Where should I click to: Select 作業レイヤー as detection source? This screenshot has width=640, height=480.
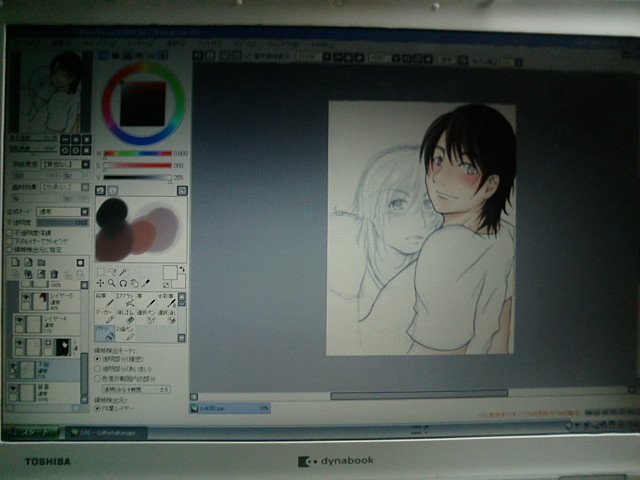(98, 408)
